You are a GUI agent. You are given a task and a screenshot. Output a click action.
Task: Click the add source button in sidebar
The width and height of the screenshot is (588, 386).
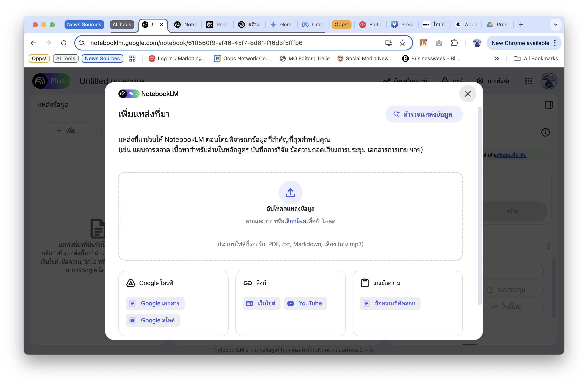pos(67,131)
